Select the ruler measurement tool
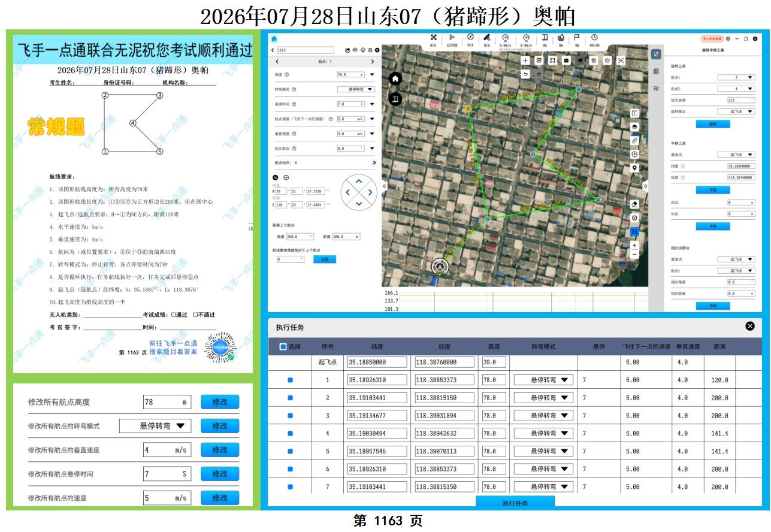This screenshot has height=532, width=771. [x=635, y=140]
